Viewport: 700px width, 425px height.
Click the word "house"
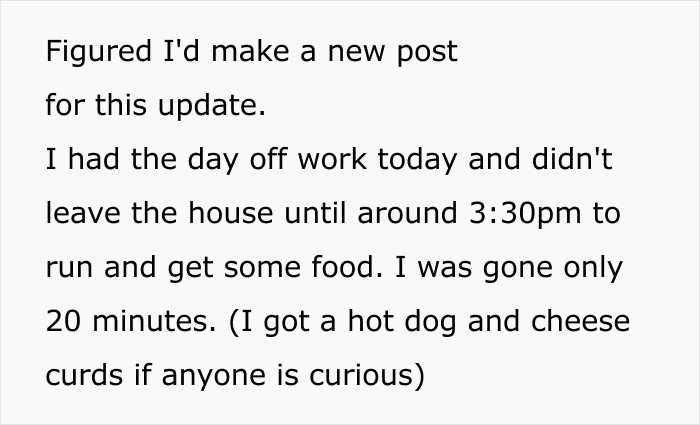click(230, 213)
